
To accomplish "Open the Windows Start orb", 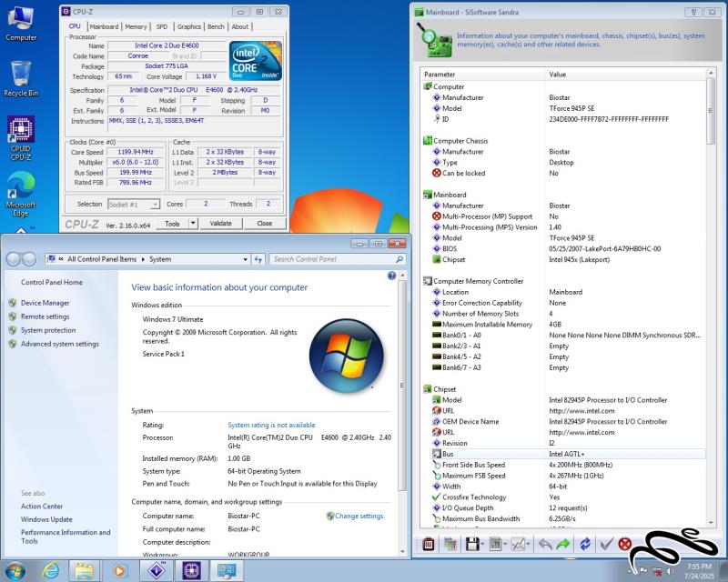I will coord(15,570).
